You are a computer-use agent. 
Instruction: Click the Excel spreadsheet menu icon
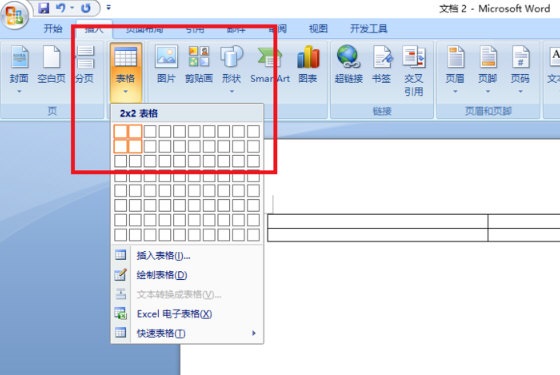pos(120,313)
